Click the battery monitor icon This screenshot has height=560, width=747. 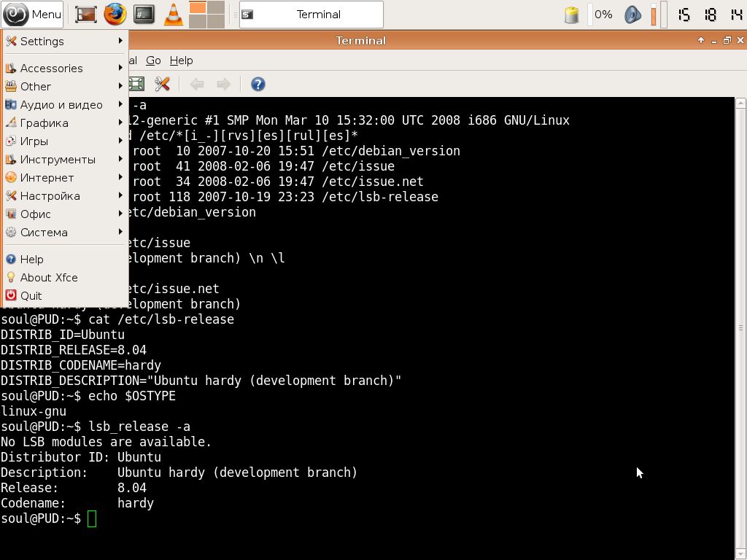pyautogui.click(x=572, y=15)
